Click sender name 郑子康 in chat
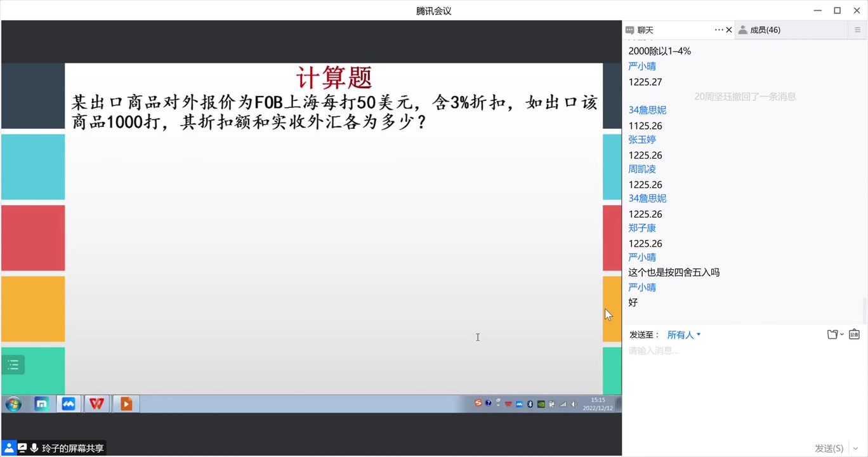The width and height of the screenshot is (868, 457). tap(642, 228)
